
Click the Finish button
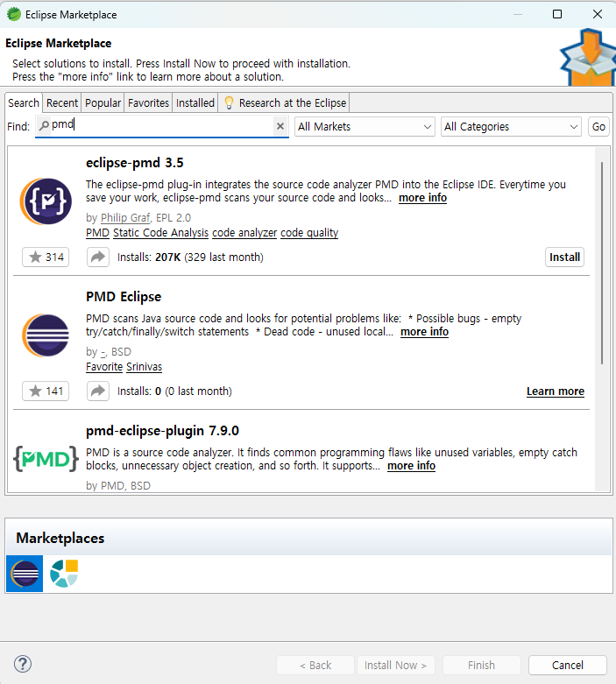481,665
